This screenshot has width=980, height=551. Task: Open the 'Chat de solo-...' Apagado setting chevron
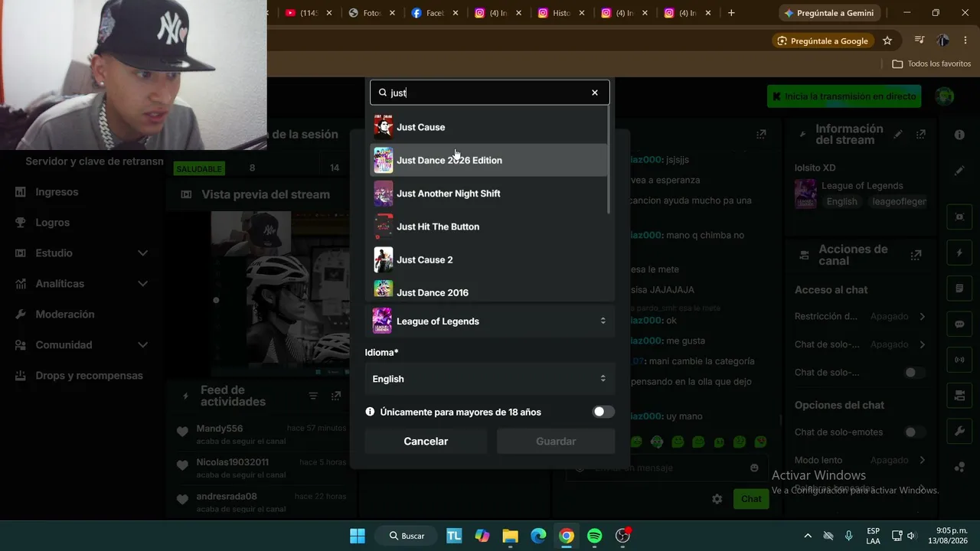coord(922,344)
